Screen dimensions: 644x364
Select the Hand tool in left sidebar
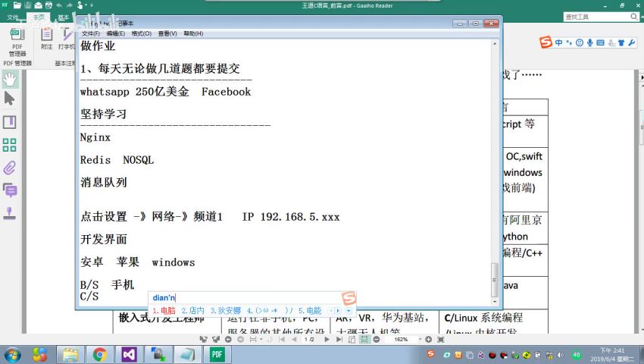coord(10,79)
